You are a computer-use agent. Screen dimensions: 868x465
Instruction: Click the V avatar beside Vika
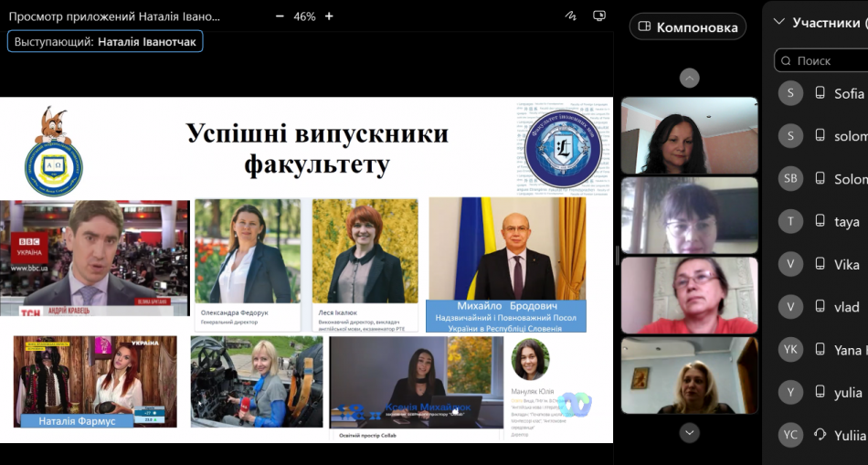click(x=790, y=264)
